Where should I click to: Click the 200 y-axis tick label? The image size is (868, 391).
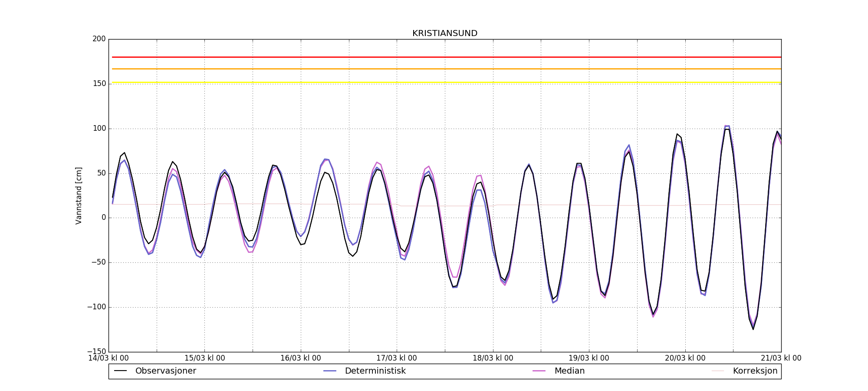(x=99, y=39)
